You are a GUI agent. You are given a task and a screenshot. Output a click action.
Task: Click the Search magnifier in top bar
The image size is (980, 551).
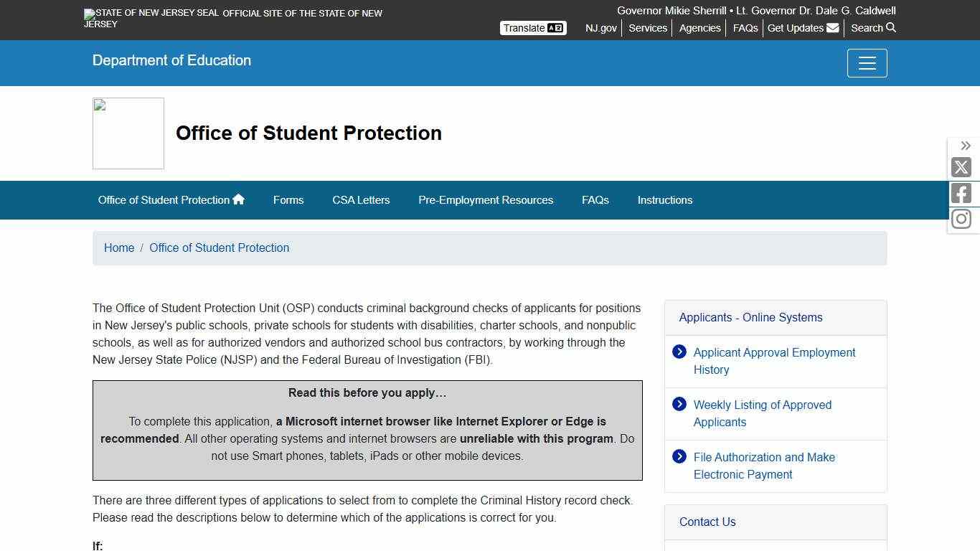pos(891,28)
